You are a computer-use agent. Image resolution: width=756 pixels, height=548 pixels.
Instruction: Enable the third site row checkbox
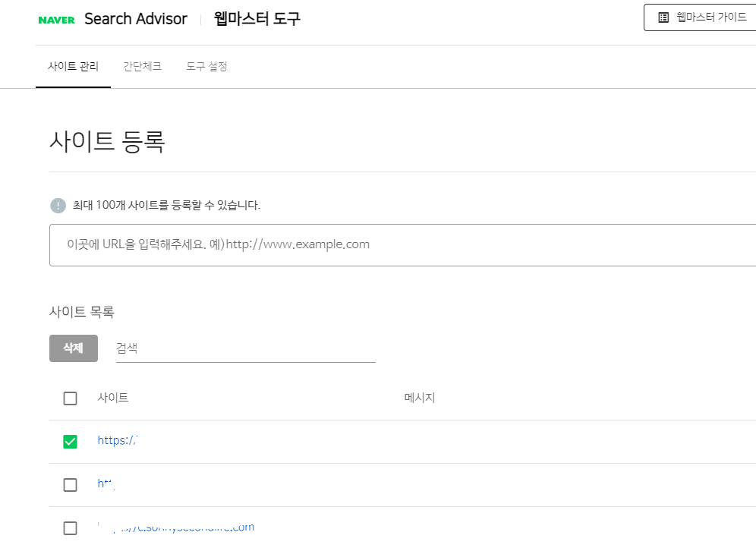pos(70,528)
